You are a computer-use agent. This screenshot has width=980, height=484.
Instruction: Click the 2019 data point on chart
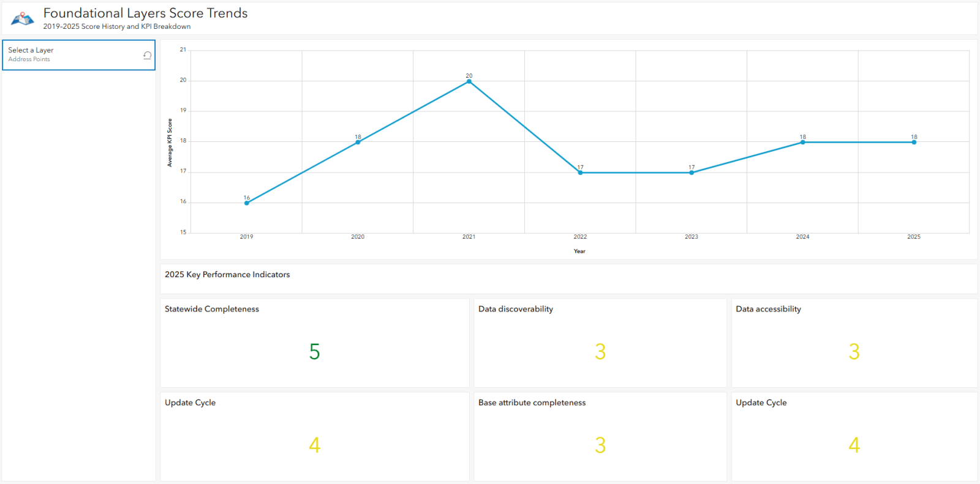(247, 203)
